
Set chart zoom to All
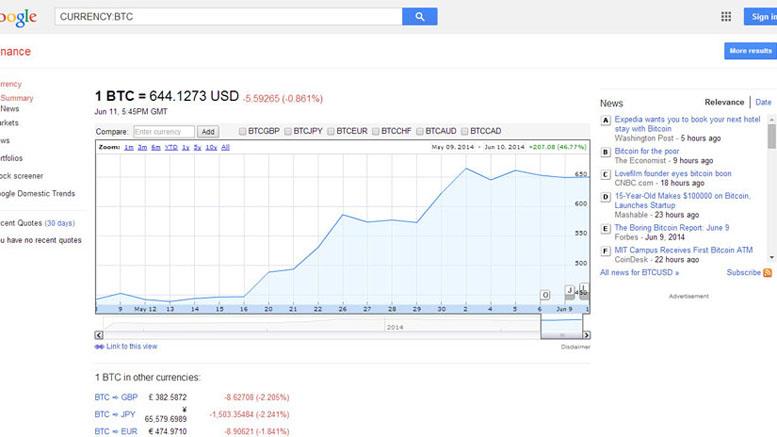click(x=225, y=148)
